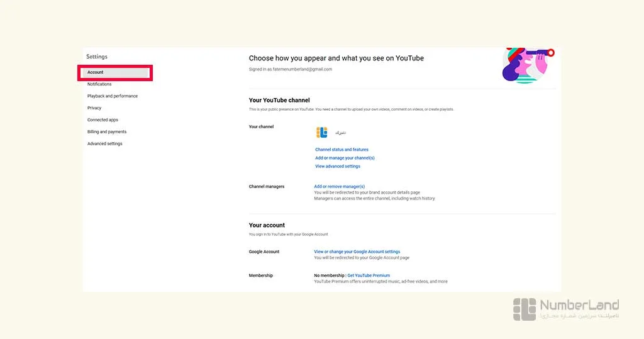This screenshot has height=339, width=644.
Task: Click the Your YouTube channel heading
Action: tap(279, 100)
